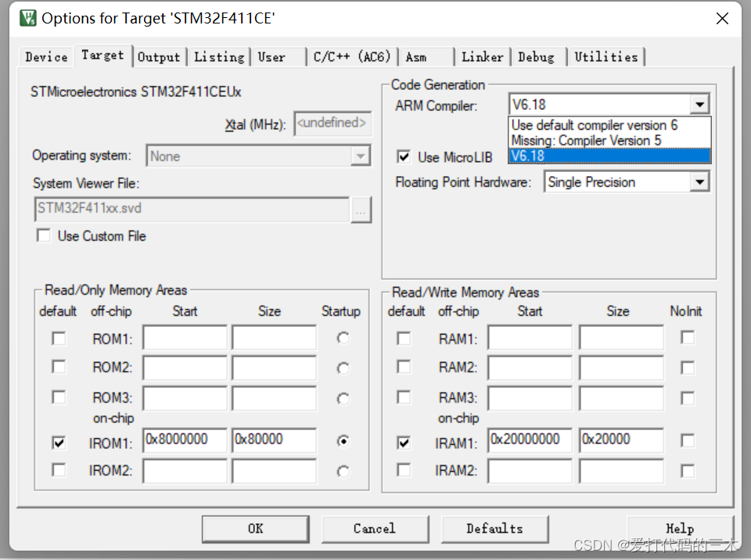Enable NoInit for RAM3

click(688, 397)
